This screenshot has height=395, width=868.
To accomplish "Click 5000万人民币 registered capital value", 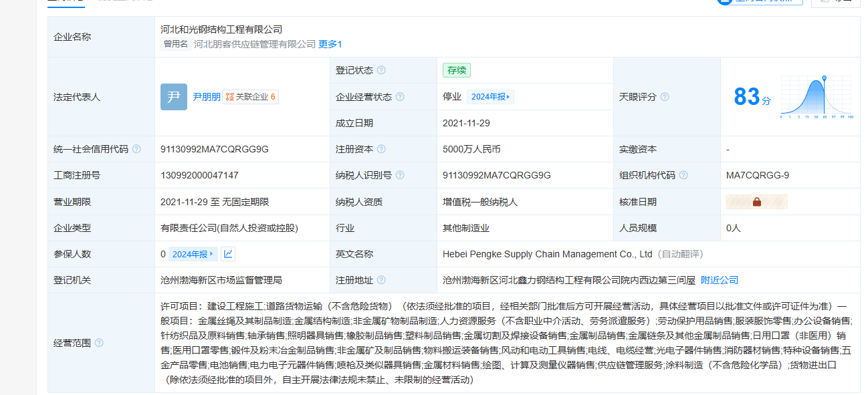I will click(x=471, y=149).
